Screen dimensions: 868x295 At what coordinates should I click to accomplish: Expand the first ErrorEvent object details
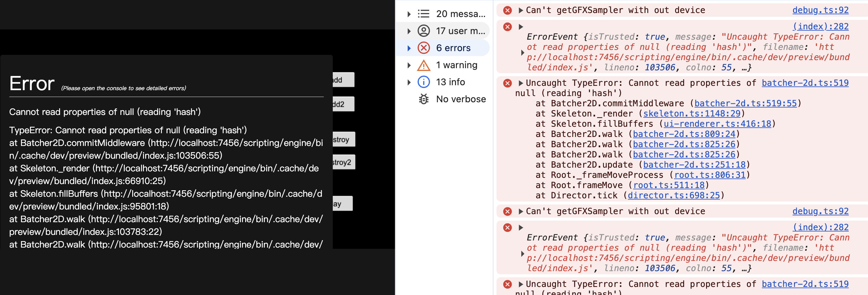tap(522, 53)
